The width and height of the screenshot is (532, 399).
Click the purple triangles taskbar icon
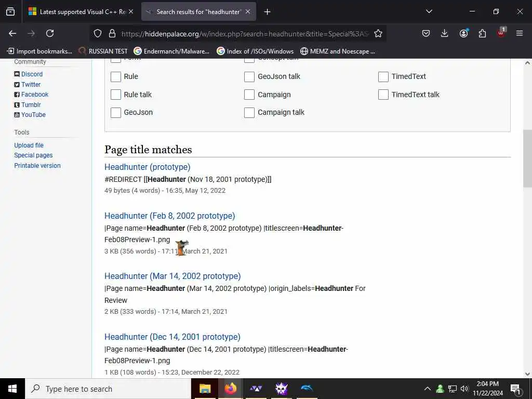pyautogui.click(x=256, y=389)
